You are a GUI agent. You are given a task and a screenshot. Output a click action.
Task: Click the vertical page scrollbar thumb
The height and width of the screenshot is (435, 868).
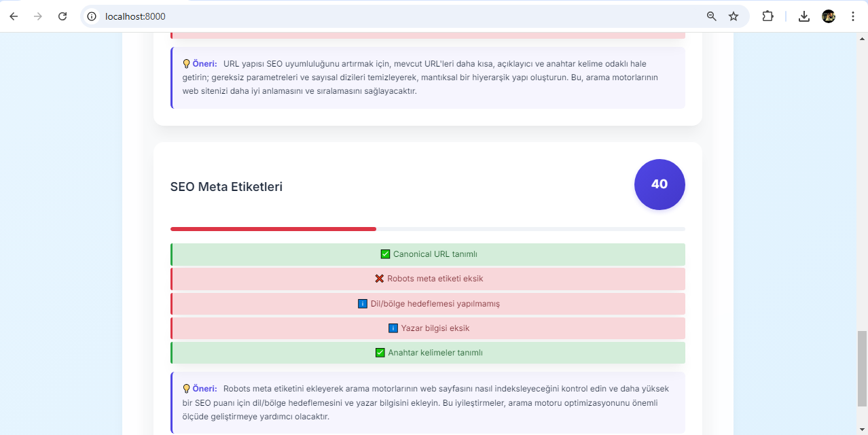(x=862, y=368)
